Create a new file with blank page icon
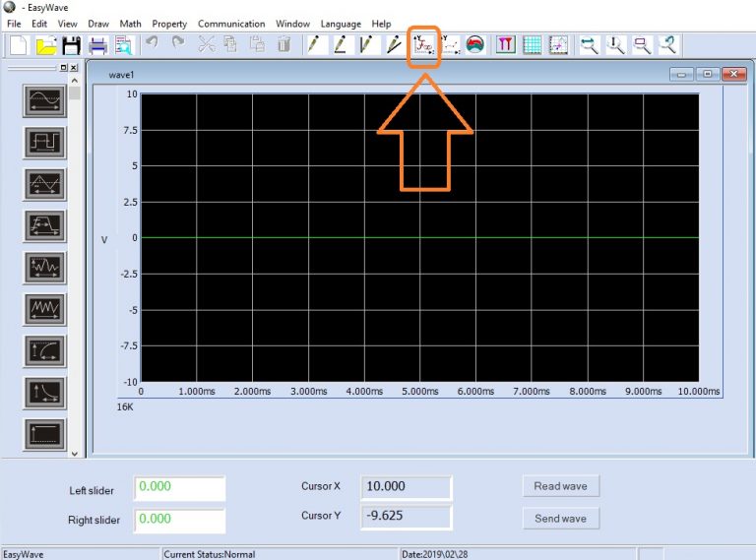 pyautogui.click(x=20, y=44)
